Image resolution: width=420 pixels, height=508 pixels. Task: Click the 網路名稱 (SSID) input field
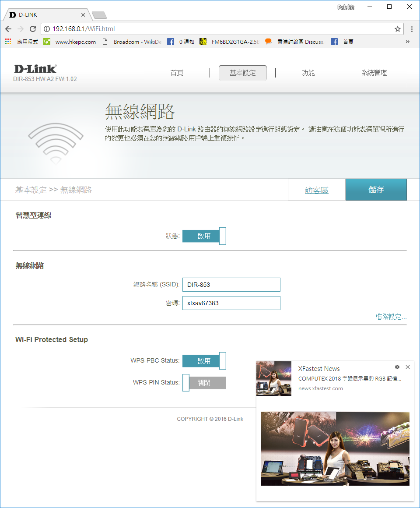coord(231,285)
